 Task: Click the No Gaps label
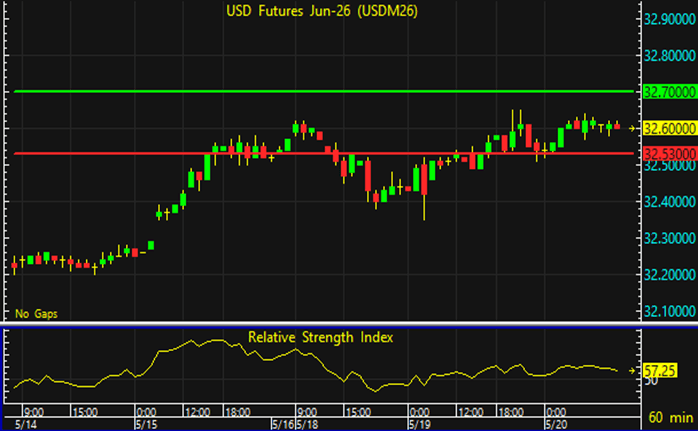pos(36,314)
